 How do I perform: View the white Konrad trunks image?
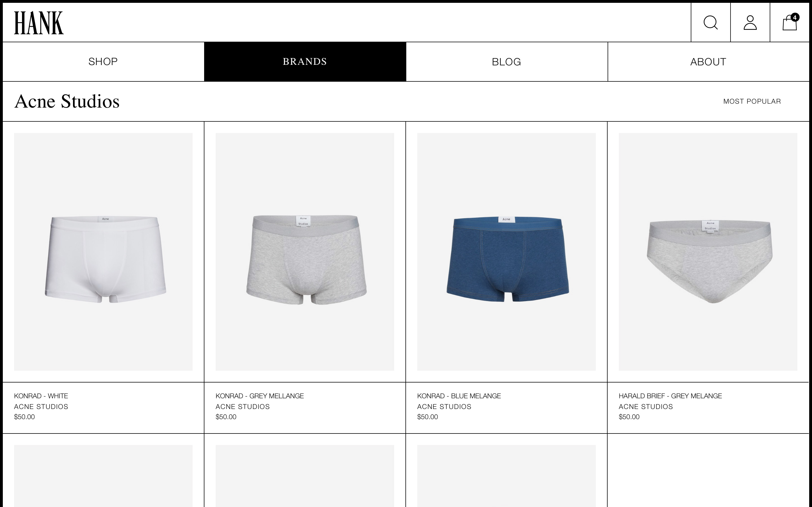click(x=103, y=252)
